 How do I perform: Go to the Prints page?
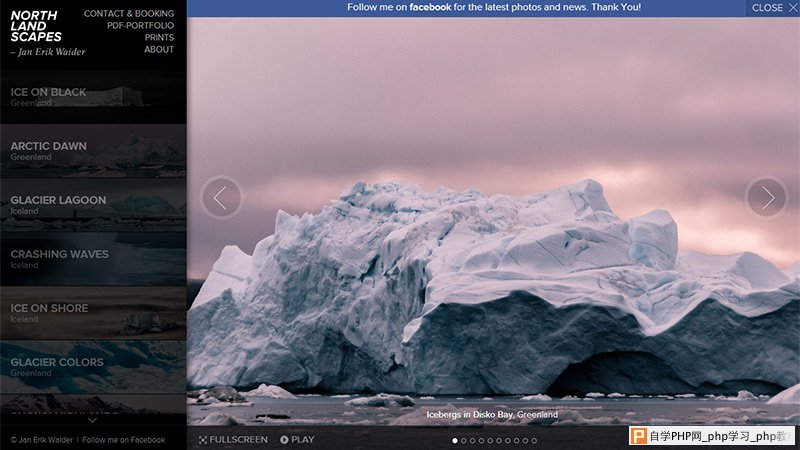point(159,37)
